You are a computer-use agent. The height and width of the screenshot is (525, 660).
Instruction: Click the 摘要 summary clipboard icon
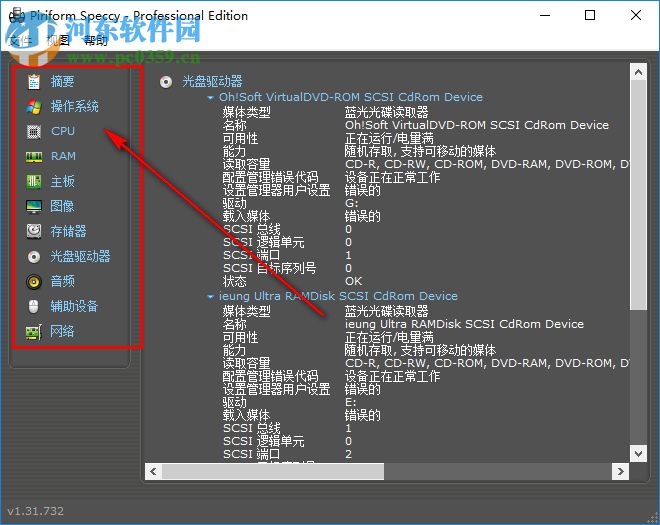pyautogui.click(x=34, y=81)
